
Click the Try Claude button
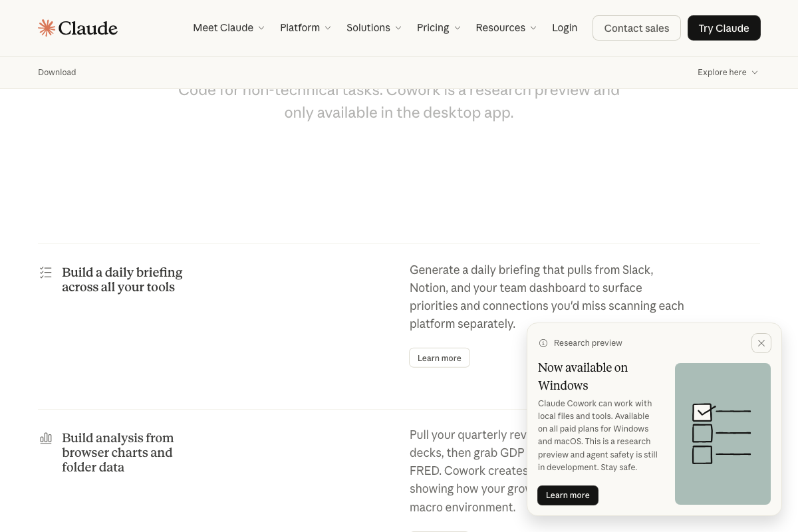[x=724, y=28]
